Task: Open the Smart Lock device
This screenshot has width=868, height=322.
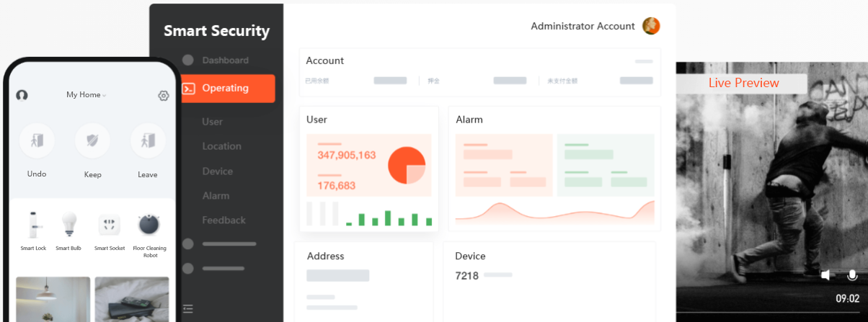Action: (x=33, y=225)
